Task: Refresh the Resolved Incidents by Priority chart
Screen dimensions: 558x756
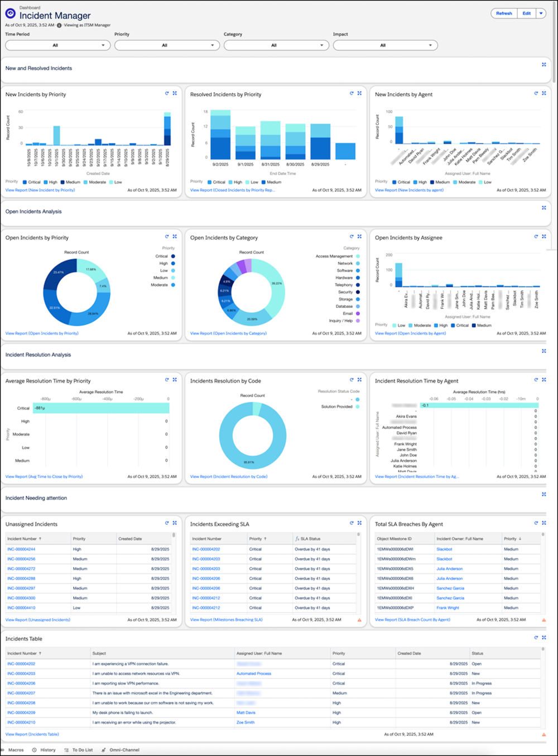Action: tap(352, 93)
